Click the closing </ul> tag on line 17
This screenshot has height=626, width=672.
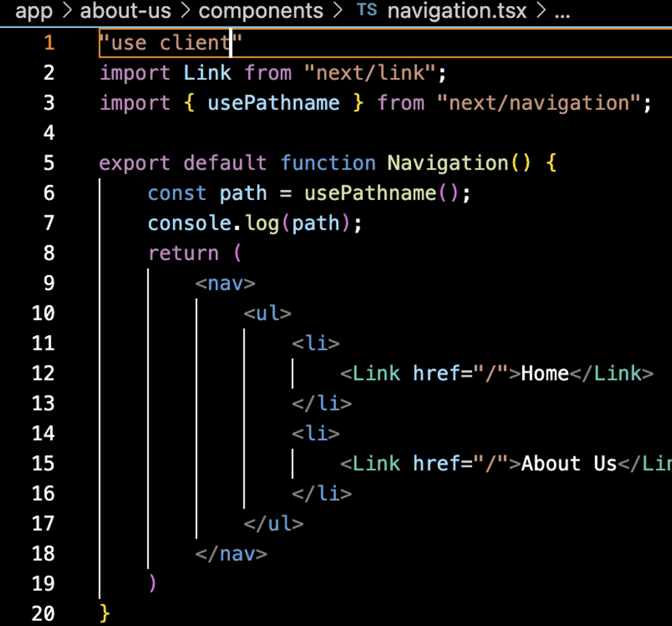[273, 524]
